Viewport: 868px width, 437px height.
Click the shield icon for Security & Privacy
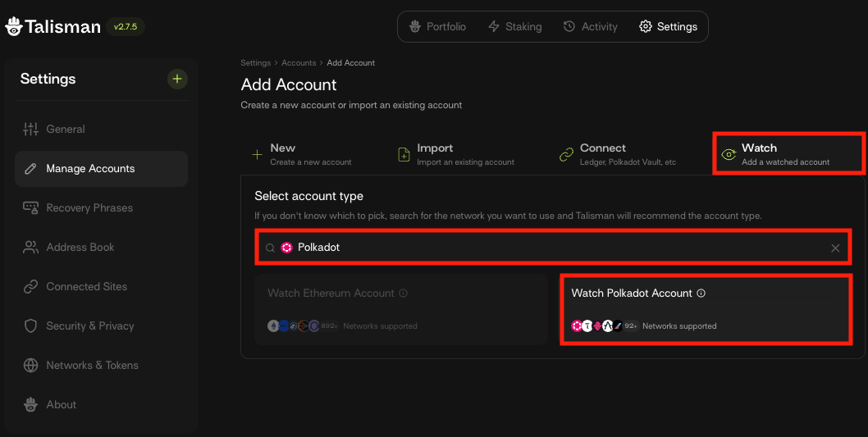30,325
